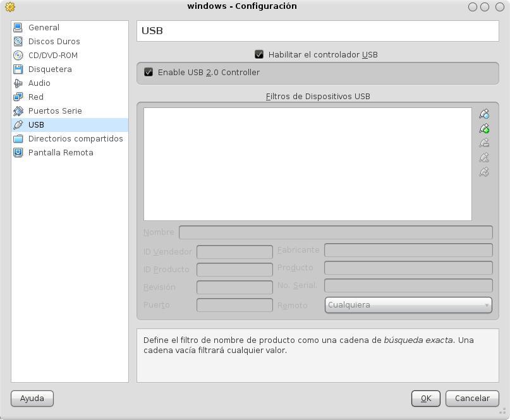Image resolution: width=510 pixels, height=420 pixels.
Task: Toggle Habilitar el controlador USB checkbox
Action: point(259,54)
